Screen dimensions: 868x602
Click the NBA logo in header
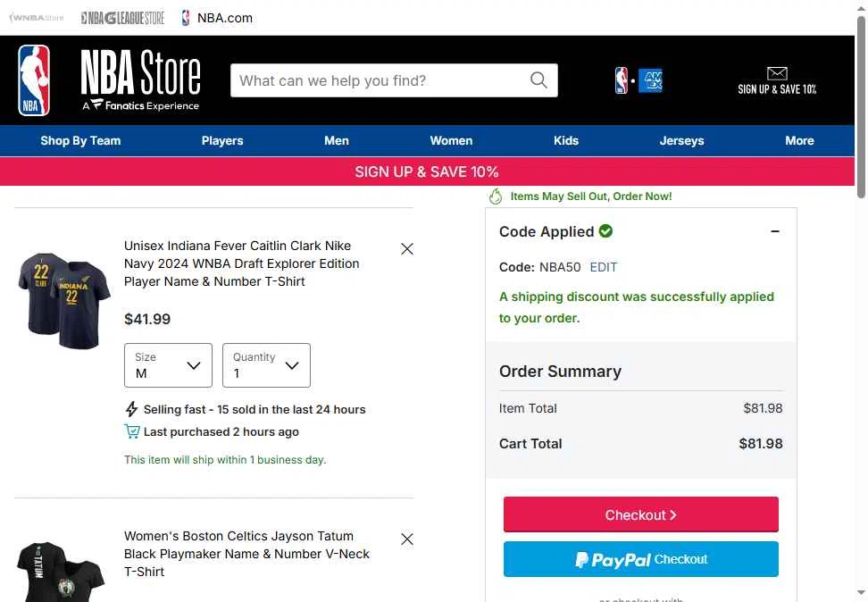click(34, 80)
